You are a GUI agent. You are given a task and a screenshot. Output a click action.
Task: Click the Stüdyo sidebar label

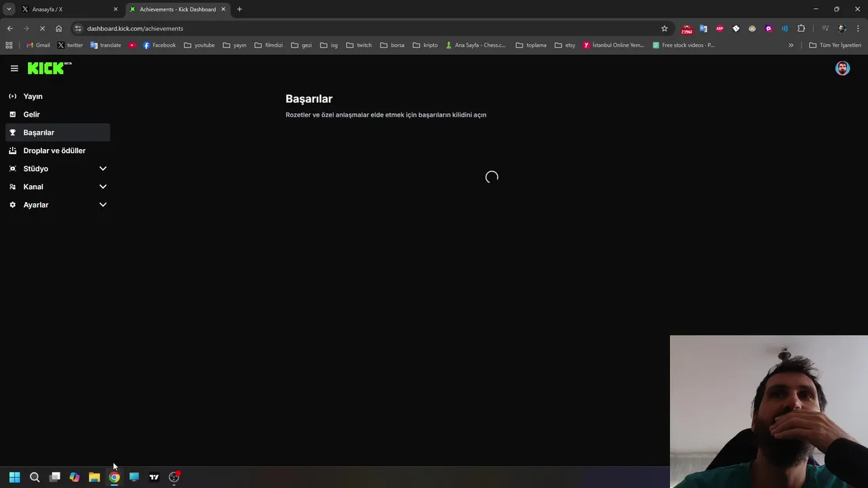pyautogui.click(x=36, y=169)
